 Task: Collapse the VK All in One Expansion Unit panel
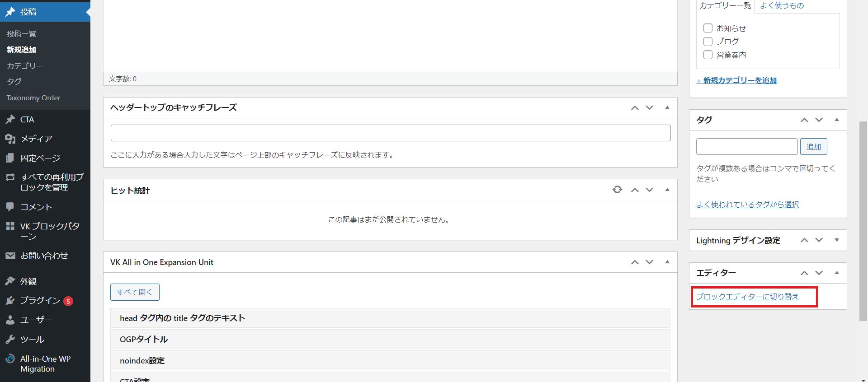click(667, 262)
